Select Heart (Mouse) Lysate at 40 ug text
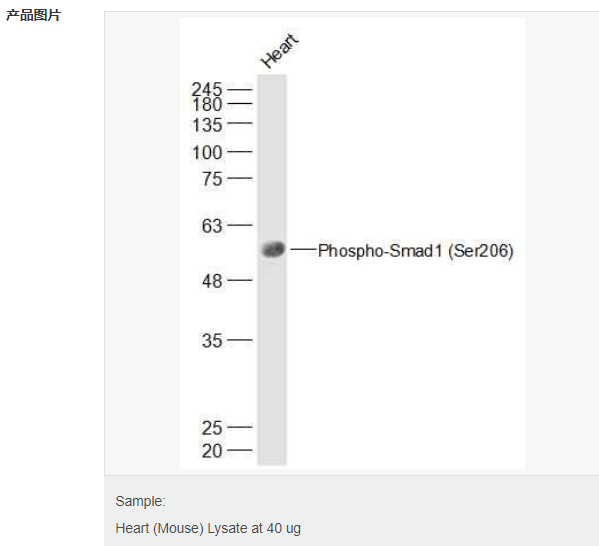 click(208, 528)
